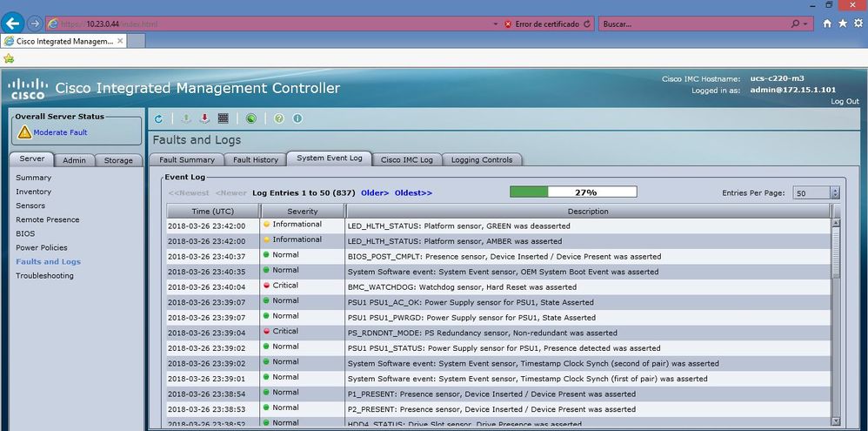Click the red certificate error shield icon

point(508,24)
